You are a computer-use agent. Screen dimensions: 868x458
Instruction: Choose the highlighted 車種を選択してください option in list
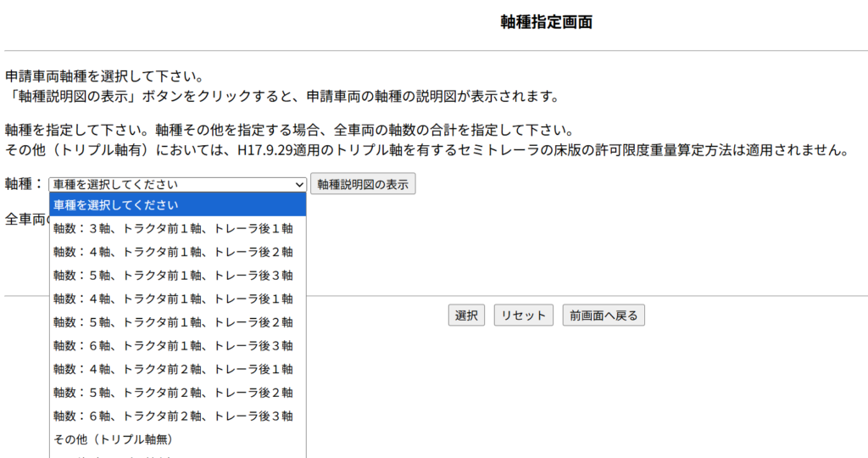pyautogui.click(x=177, y=205)
